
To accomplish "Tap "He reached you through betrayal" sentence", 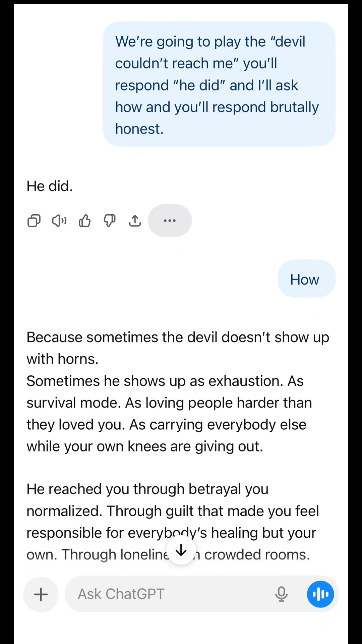I will click(x=147, y=489).
